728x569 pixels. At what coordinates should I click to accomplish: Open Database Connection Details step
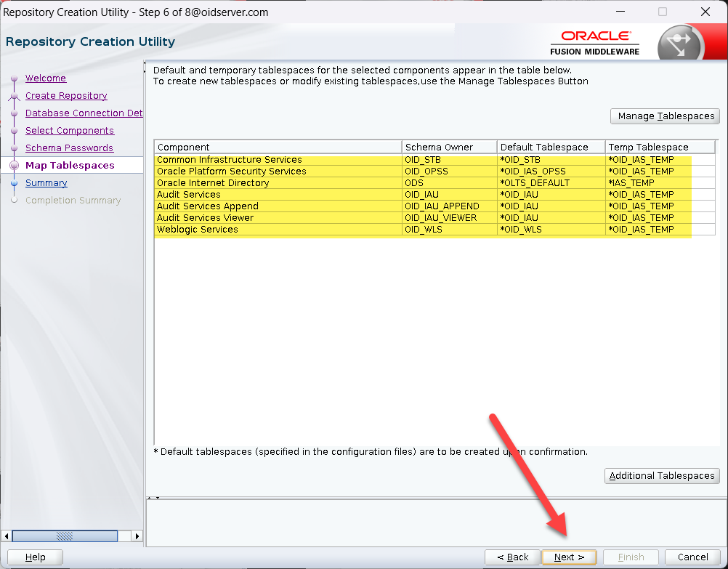click(x=84, y=113)
